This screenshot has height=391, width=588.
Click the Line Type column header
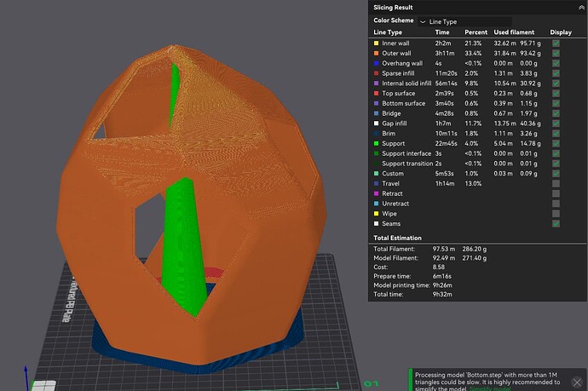click(x=388, y=32)
